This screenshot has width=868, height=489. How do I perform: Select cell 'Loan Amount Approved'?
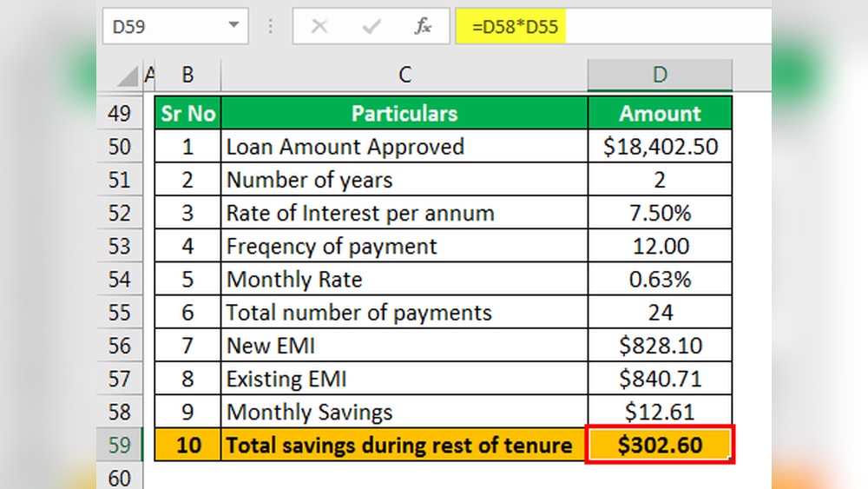pyautogui.click(x=404, y=146)
